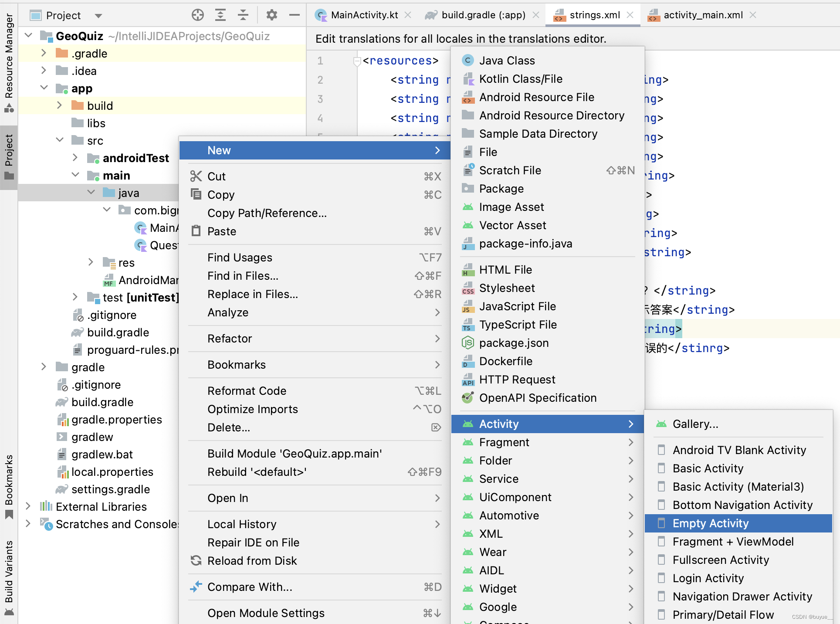Click the Expand All icon in Project toolbar
Image resolution: width=840 pixels, height=624 pixels.
click(220, 15)
